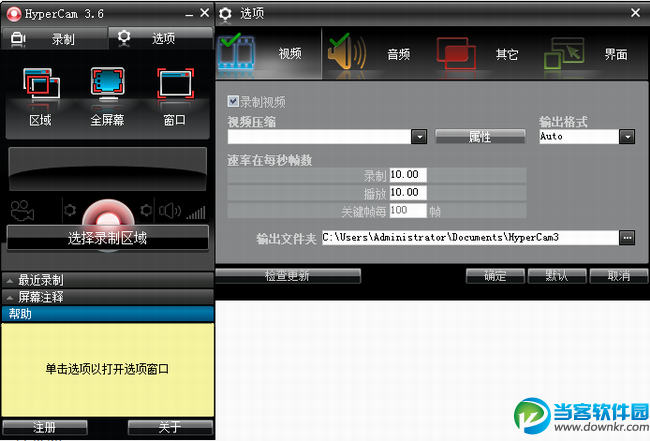Click the 属性 properties button
Screen dimensions: 650x441
pyautogui.click(x=480, y=136)
